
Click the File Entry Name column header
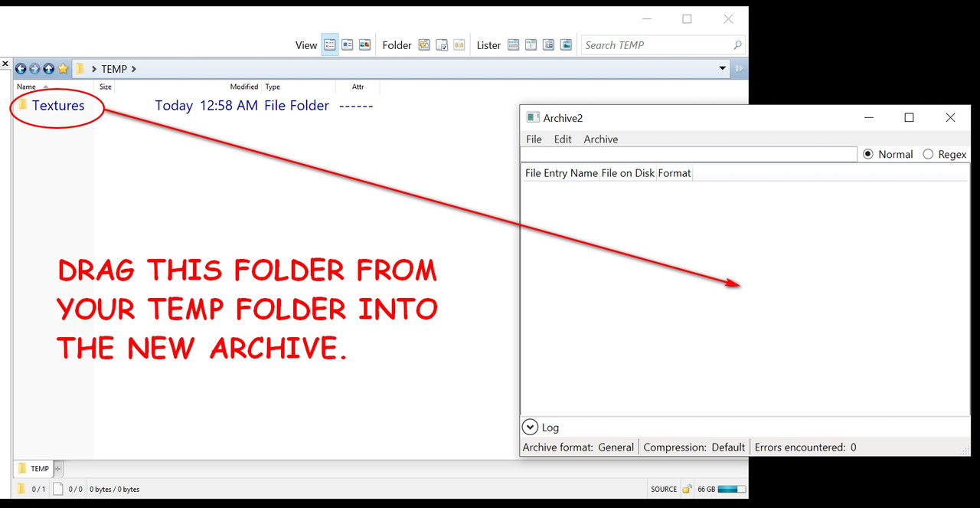tap(561, 173)
